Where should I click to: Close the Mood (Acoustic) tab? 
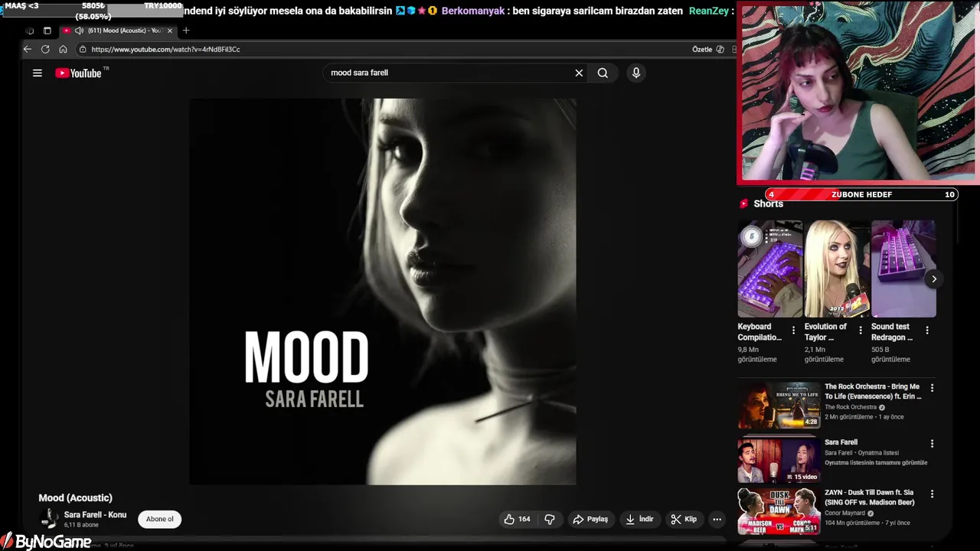tap(168, 31)
